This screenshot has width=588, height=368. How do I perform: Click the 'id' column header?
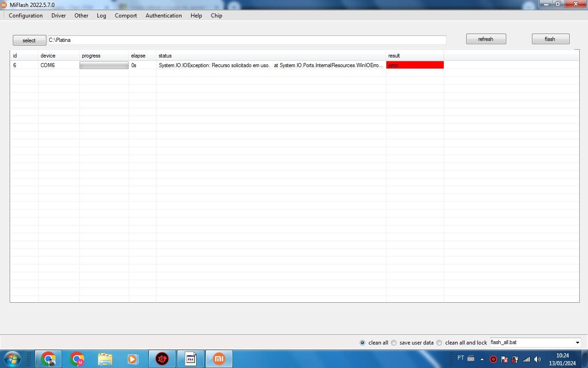[x=24, y=56]
